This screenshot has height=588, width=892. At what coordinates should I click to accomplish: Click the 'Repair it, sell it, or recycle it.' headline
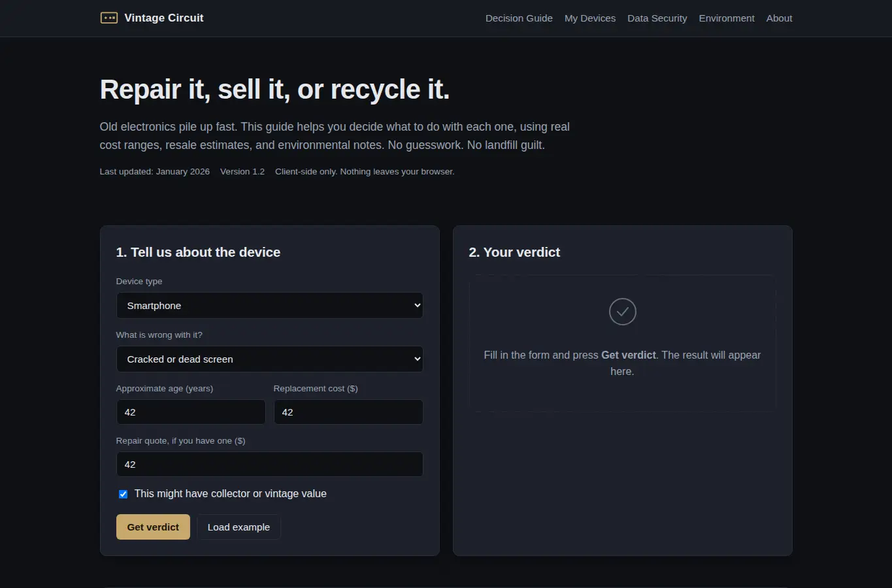(274, 90)
